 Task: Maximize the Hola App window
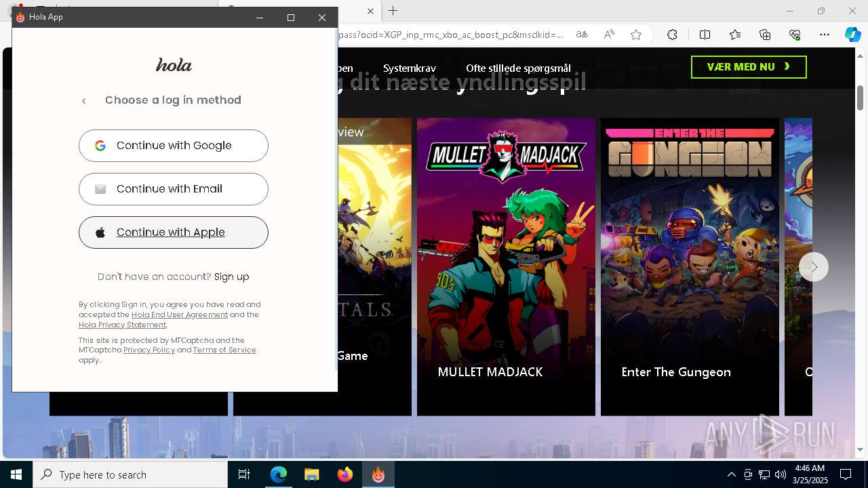click(x=291, y=18)
